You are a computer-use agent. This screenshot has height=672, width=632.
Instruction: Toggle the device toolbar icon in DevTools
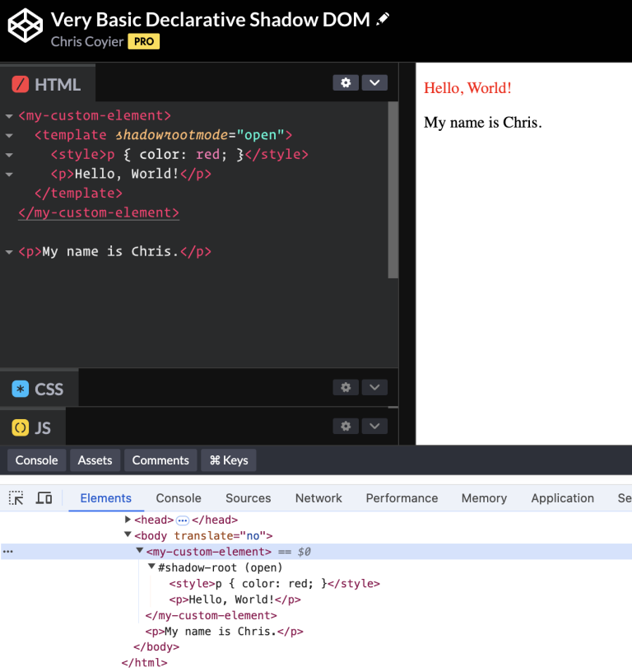(44, 498)
